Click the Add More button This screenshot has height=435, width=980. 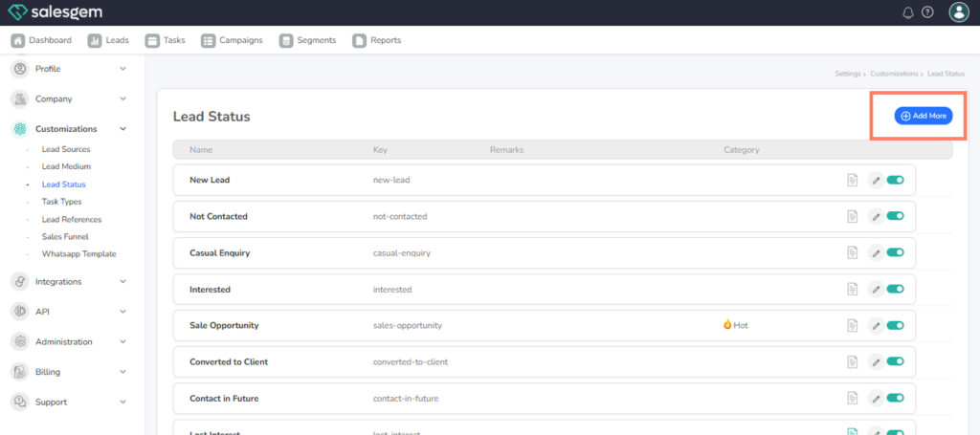coord(924,116)
